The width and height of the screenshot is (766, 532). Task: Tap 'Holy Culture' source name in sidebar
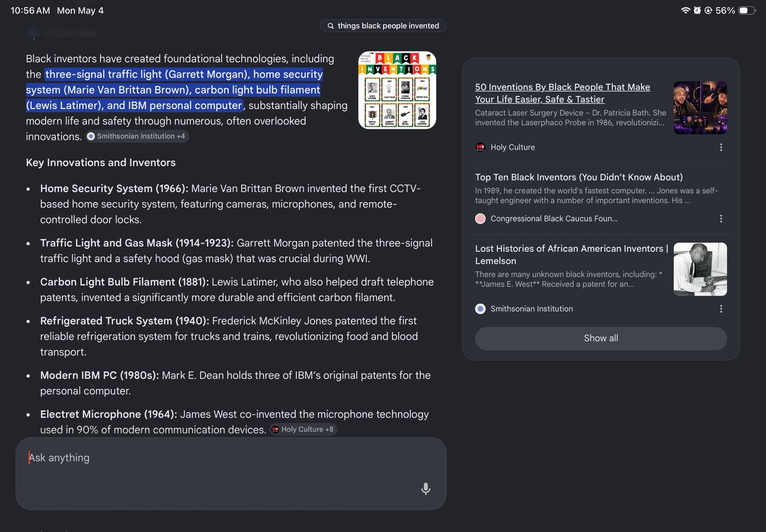tap(513, 147)
